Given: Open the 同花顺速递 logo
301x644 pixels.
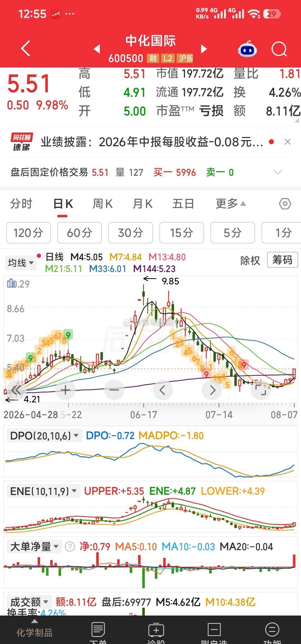Looking at the screenshot, I should pos(22,142).
